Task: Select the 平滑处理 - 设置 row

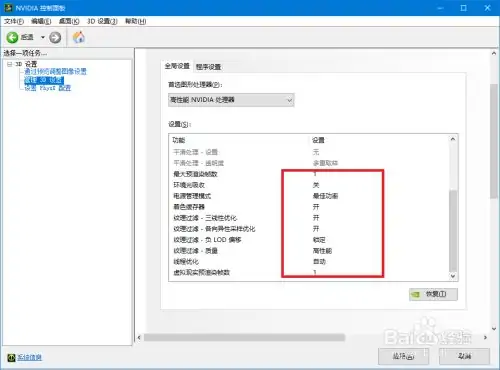Action: click(309, 152)
